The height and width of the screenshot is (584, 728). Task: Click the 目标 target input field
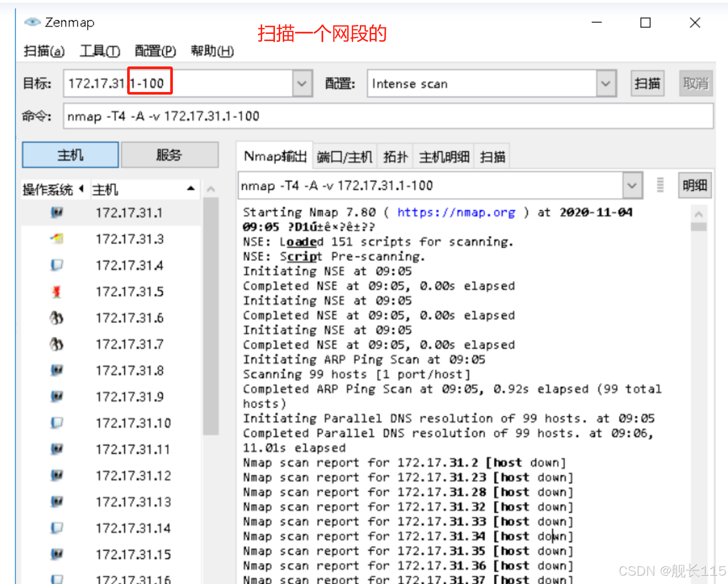[179, 83]
